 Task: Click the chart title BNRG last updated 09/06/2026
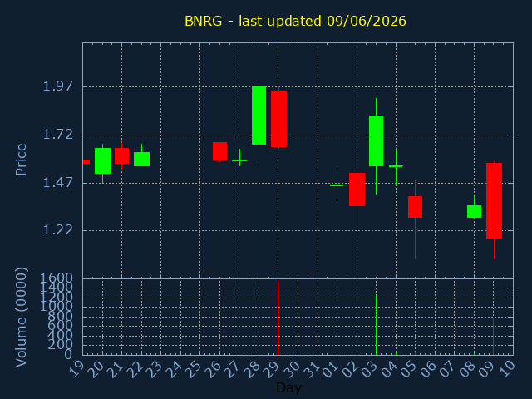tap(295, 21)
